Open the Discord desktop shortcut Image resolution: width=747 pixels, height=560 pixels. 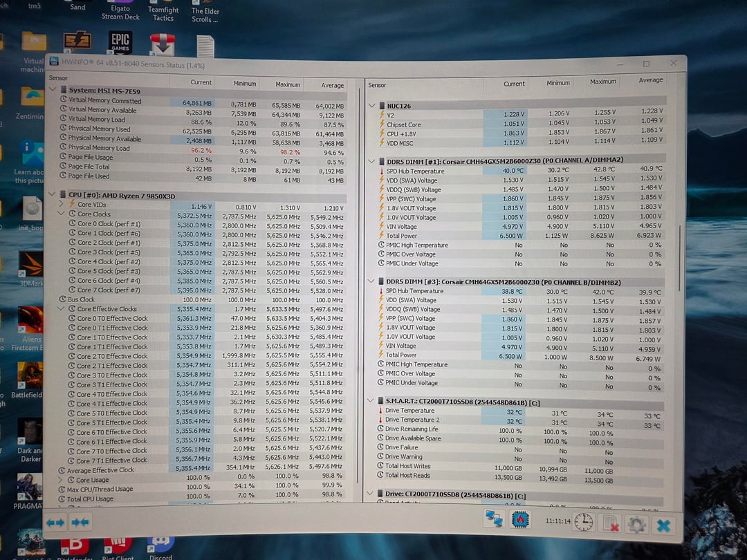point(160,548)
